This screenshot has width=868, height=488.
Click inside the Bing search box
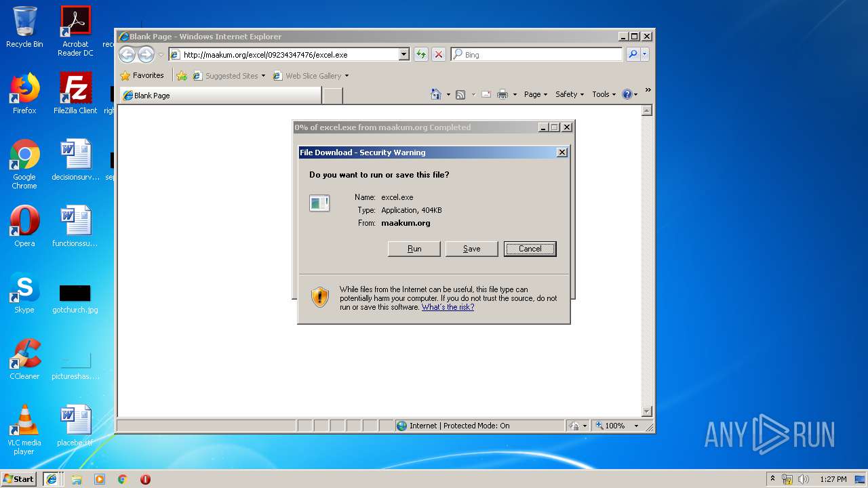(542, 55)
